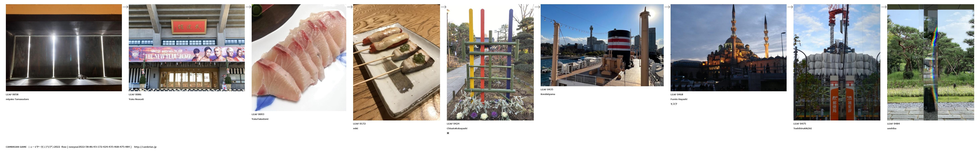Click the arrow between sashimi photo and skewers photo
Viewport: 980px width, 151px height.
click(x=350, y=7)
